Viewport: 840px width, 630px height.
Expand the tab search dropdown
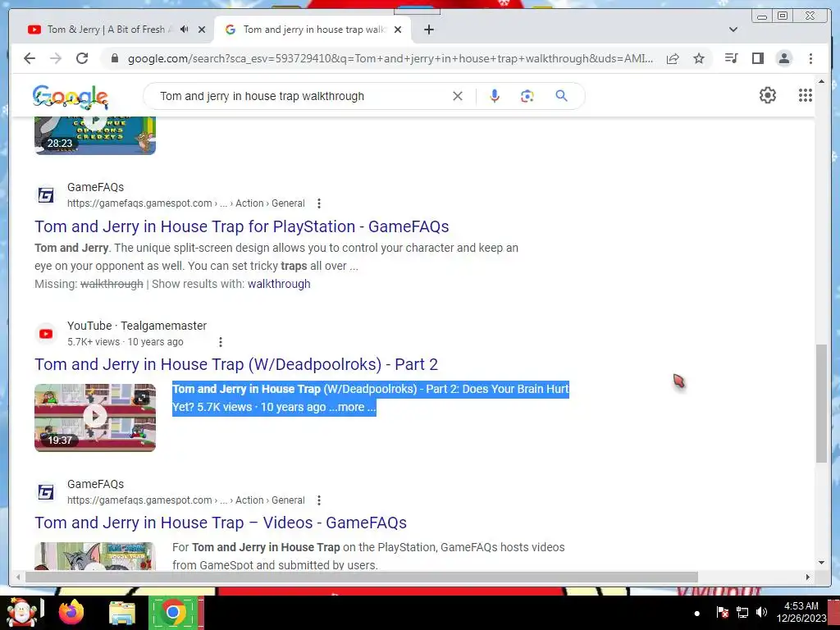pos(733,30)
